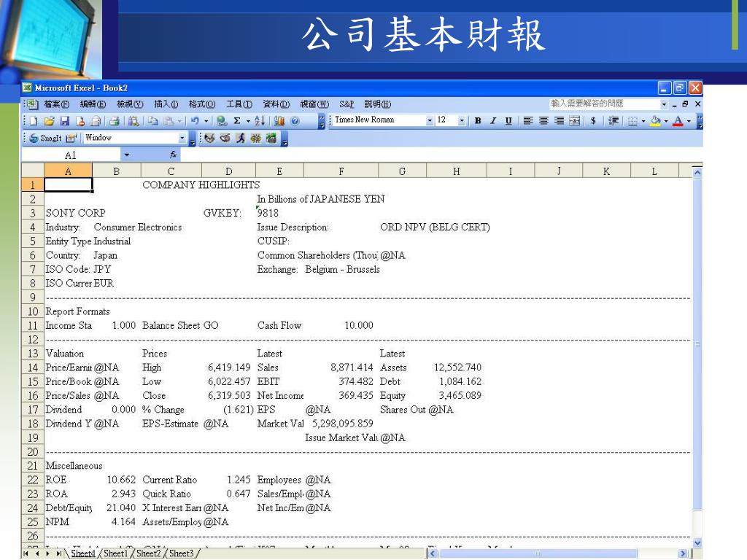Open the SnagIt Window profile dropdown
This screenshot has width=747, height=560.
click(x=182, y=138)
